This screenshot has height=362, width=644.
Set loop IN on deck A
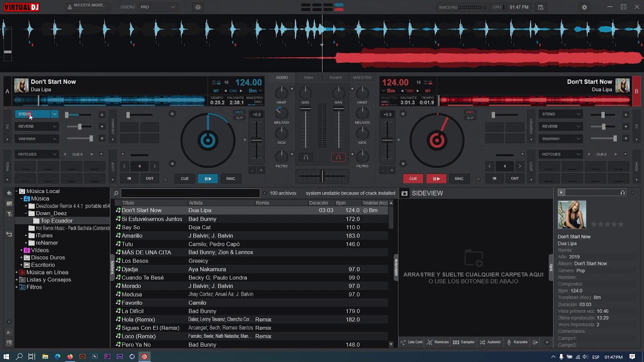(129, 178)
